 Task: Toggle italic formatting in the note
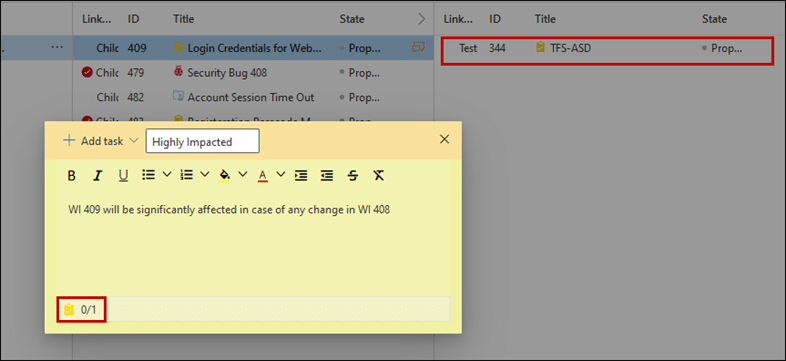(x=98, y=175)
